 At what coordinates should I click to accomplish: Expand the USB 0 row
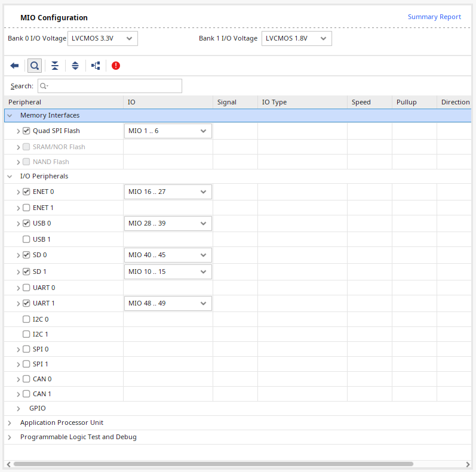tap(18, 224)
